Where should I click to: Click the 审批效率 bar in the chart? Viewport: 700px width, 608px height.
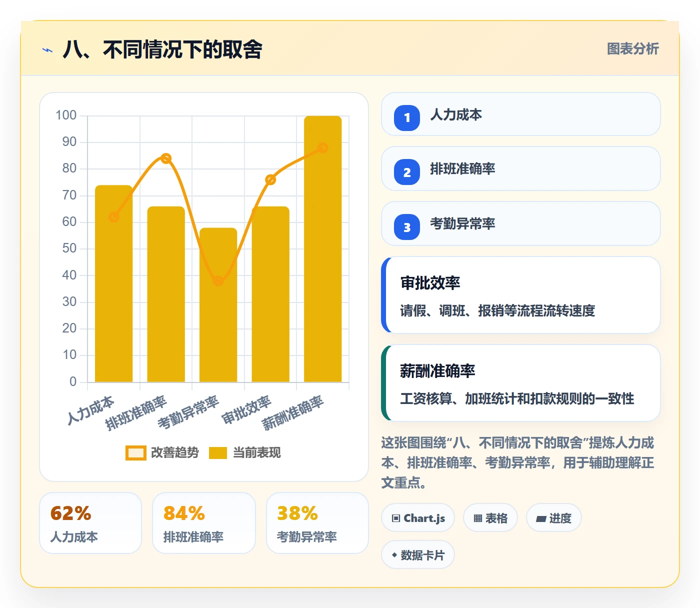270,294
